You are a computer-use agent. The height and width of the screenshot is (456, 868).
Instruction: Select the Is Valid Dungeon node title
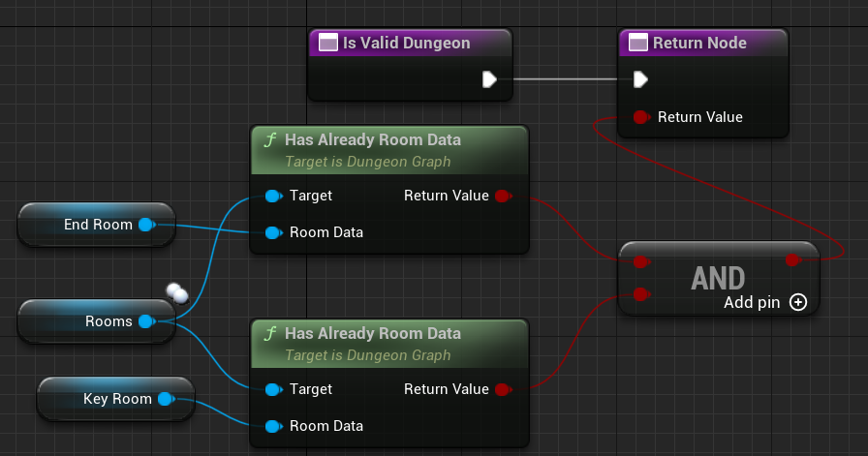pos(407,43)
